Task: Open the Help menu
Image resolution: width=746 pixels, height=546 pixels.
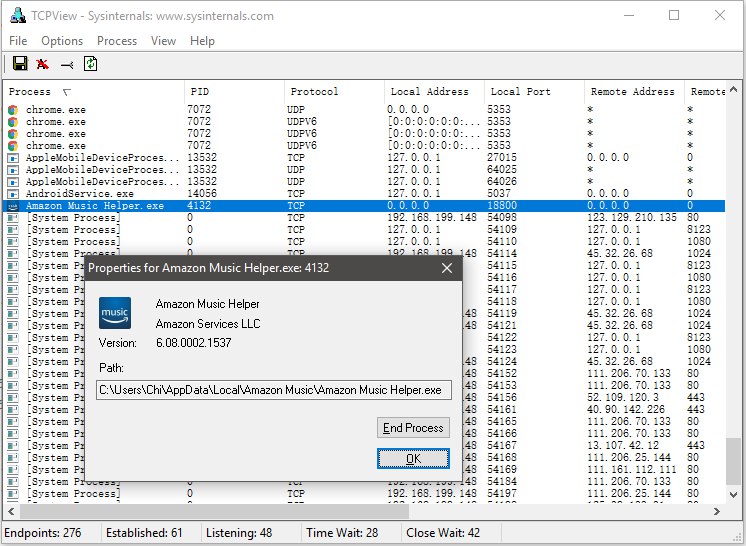Action: pos(202,41)
